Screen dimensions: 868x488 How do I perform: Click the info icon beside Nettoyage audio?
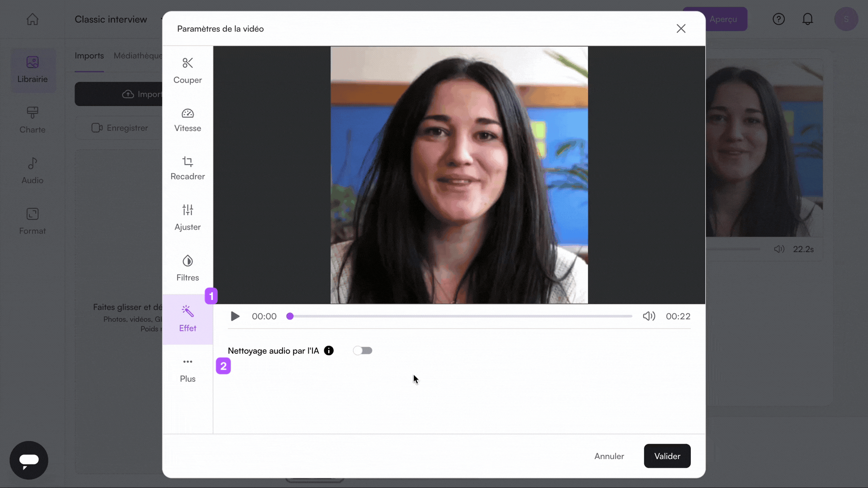point(329,351)
